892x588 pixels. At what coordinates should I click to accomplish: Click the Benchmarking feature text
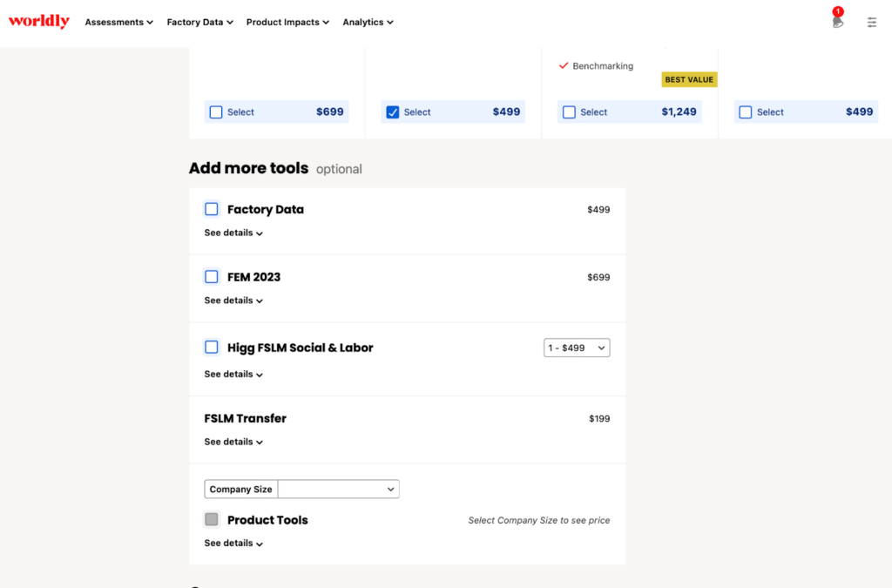click(x=603, y=66)
